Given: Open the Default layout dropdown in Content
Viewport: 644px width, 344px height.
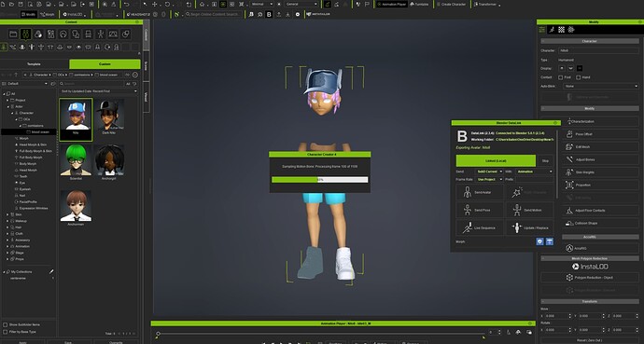Looking at the screenshot, I should 25,84.
